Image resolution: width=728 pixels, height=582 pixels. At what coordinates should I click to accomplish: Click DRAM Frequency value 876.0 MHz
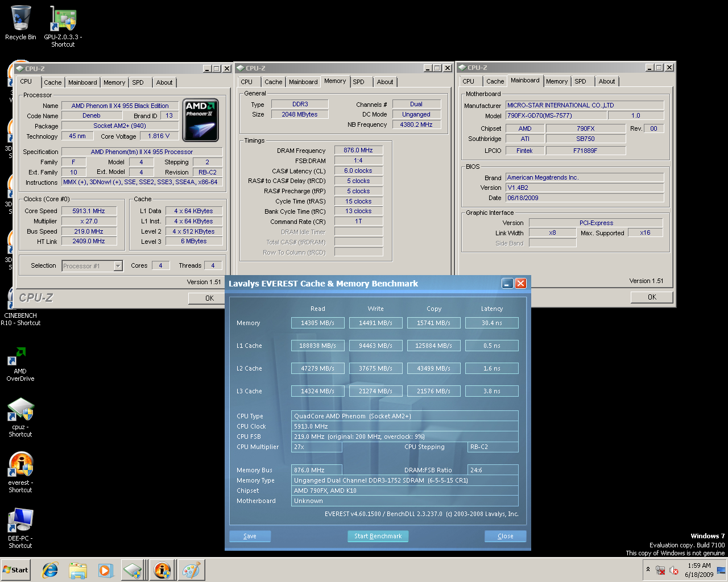(358, 150)
